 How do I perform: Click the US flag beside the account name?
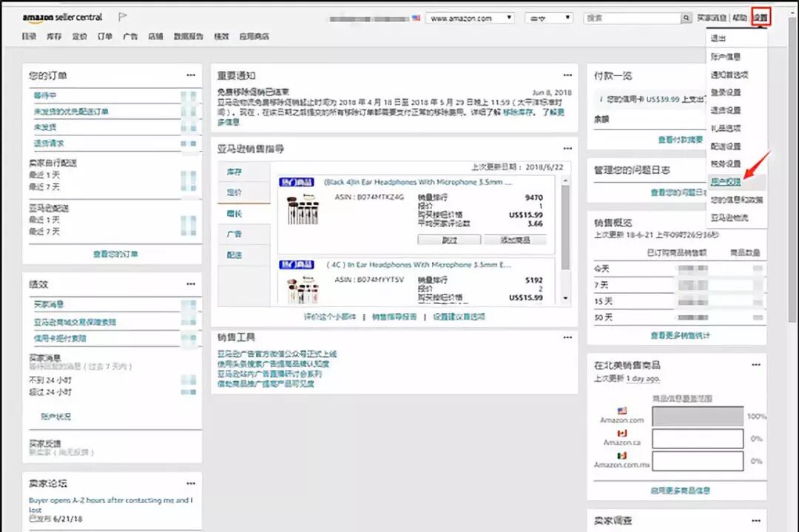[x=417, y=18]
